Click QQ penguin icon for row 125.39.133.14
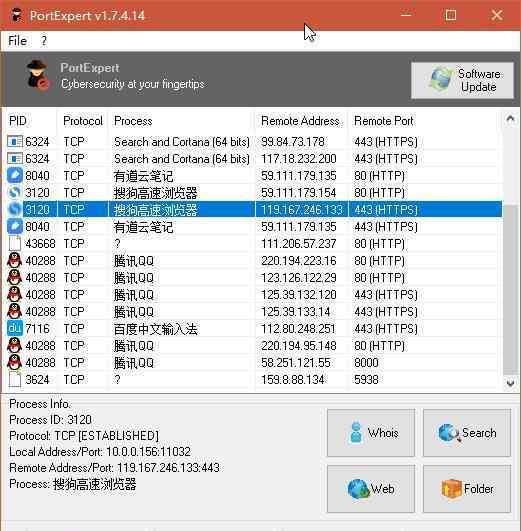521x531 pixels. click(15, 311)
